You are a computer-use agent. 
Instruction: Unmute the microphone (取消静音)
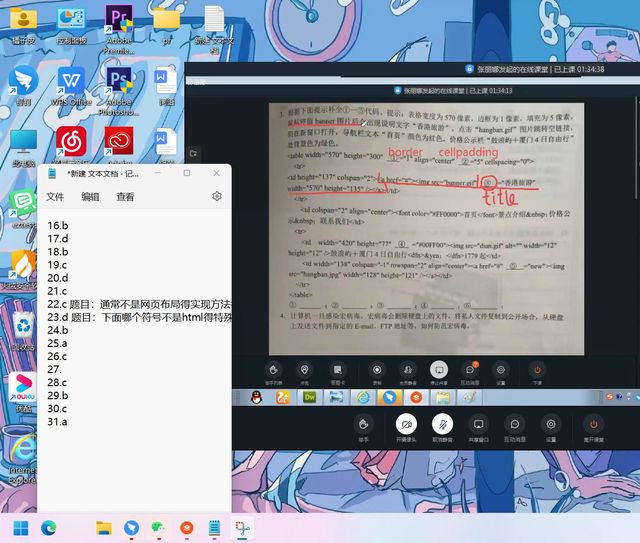point(441,423)
